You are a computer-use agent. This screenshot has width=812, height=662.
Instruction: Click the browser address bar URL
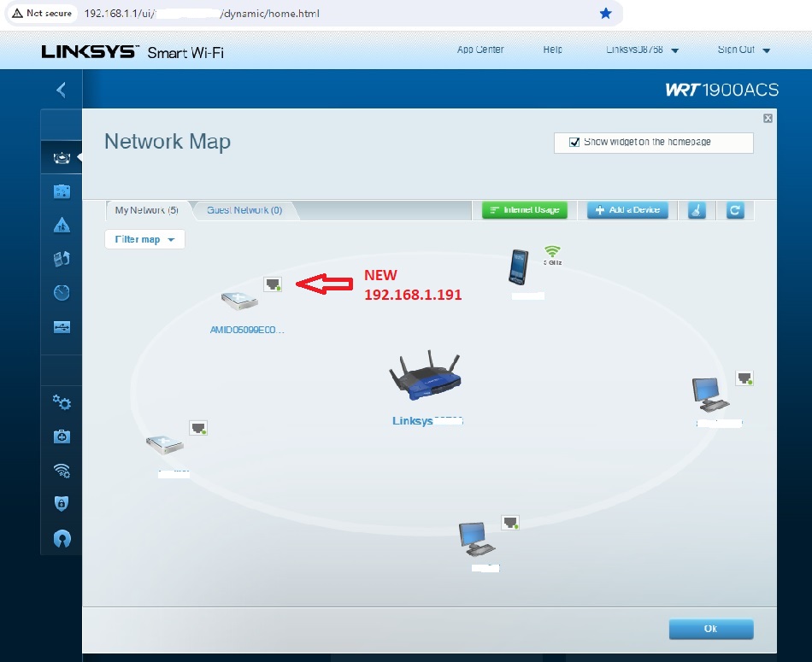click(x=202, y=14)
